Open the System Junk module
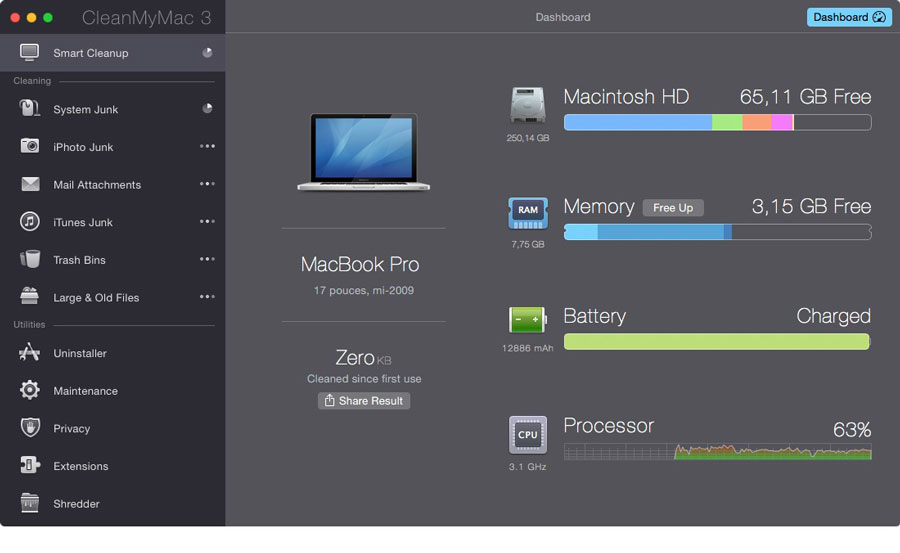The height and width of the screenshot is (553, 900). click(112, 109)
